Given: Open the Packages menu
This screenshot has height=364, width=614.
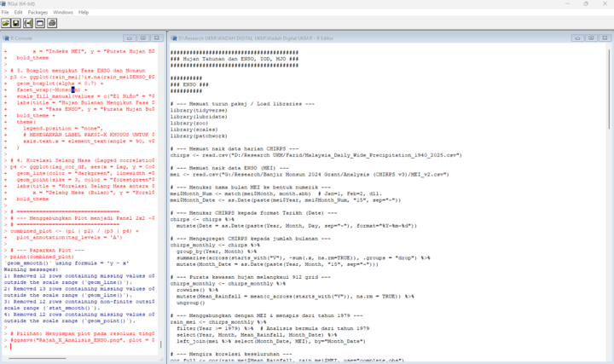Looking at the screenshot, I should [38, 12].
